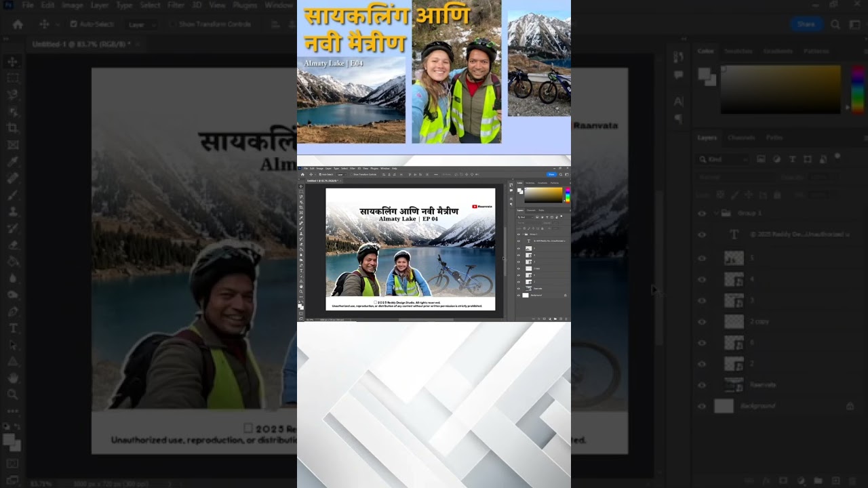Open Image menu in large dimmed Photoshop window

click(72, 5)
